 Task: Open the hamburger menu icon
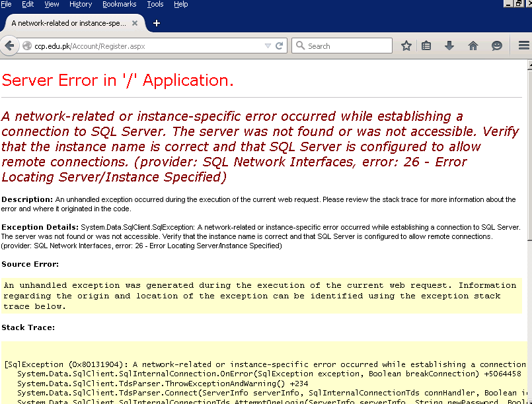tap(524, 46)
